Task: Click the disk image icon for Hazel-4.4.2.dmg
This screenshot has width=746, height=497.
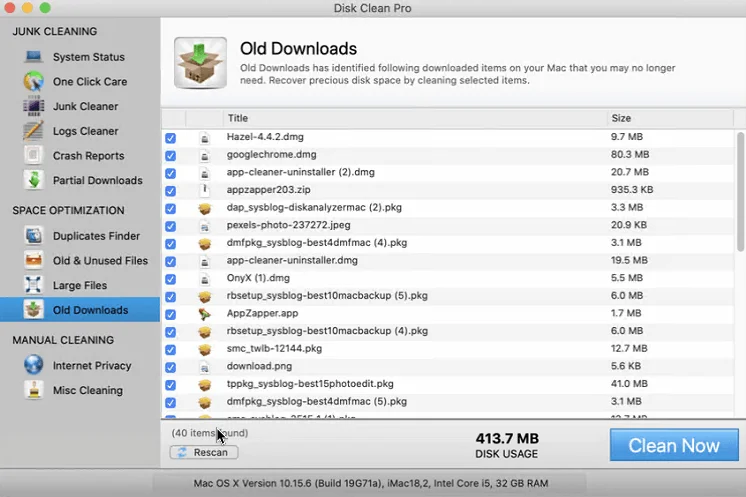Action: (x=205, y=138)
